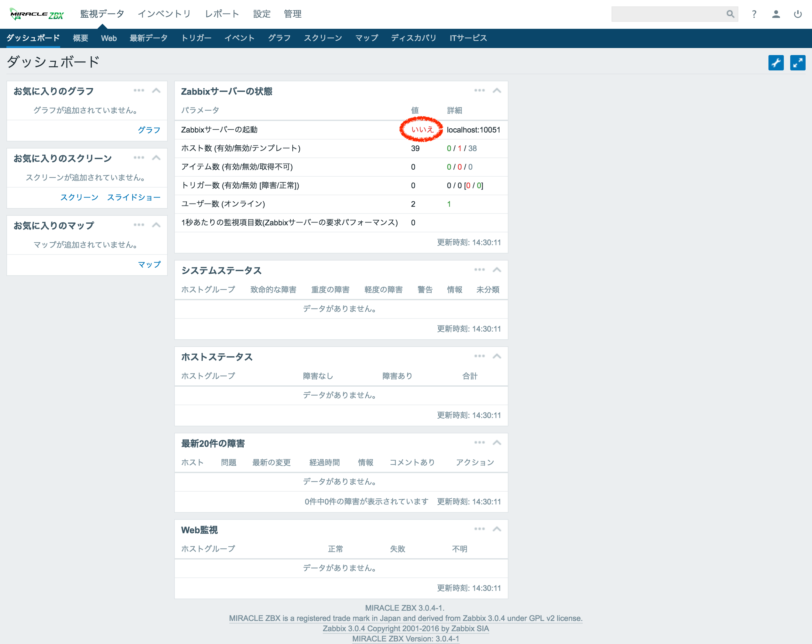Open the 最新20件の障害 widget action menu
This screenshot has height=644, width=812.
coord(479,442)
